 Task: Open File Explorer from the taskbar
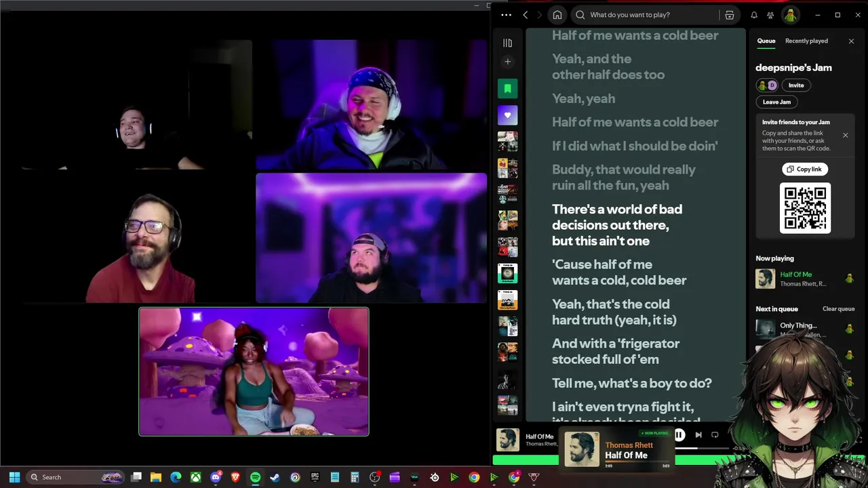coord(156,477)
